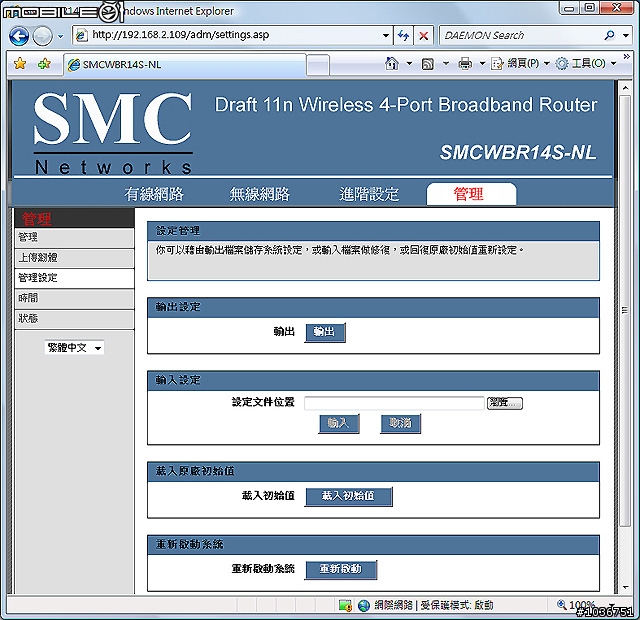
Task: Click the search magnifier icon
Action: (x=609, y=36)
